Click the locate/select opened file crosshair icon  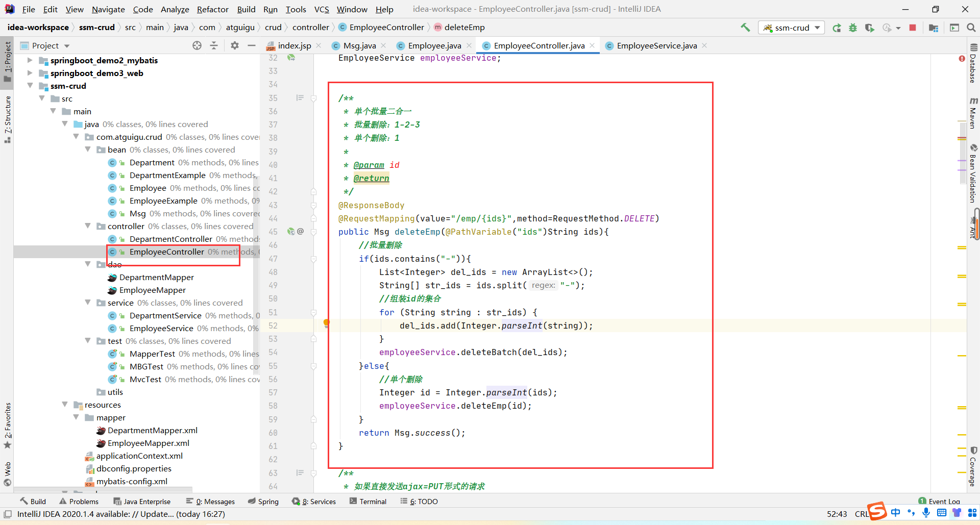[197, 45]
